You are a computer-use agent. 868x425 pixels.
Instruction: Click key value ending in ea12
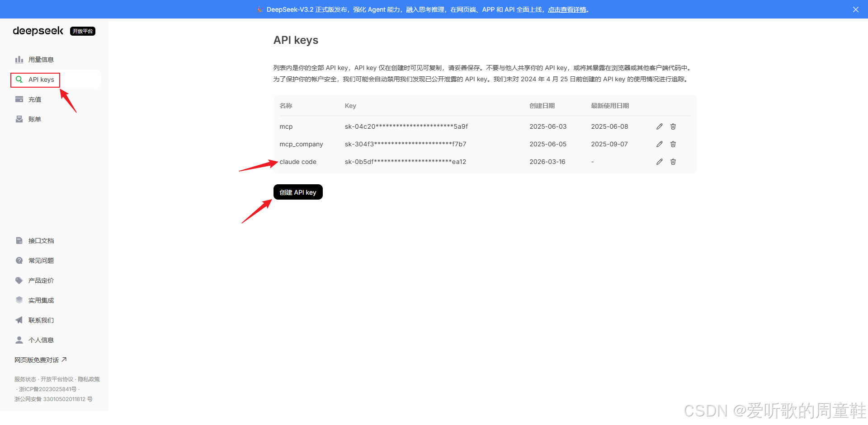point(406,162)
